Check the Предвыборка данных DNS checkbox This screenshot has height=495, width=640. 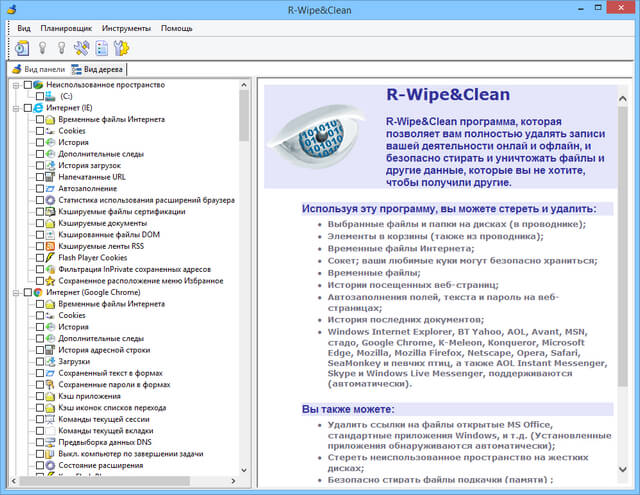click(39, 442)
